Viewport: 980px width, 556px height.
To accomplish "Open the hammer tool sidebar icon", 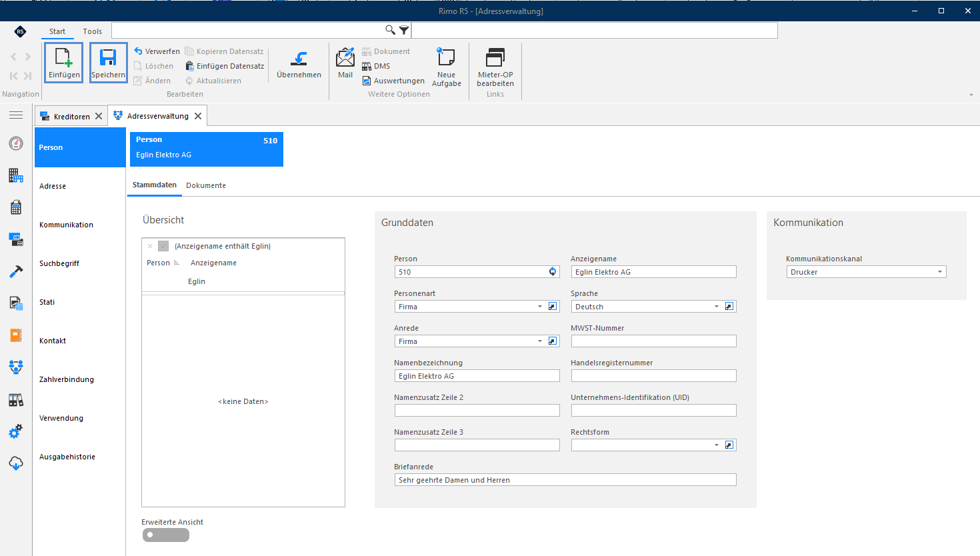I will click(x=16, y=271).
